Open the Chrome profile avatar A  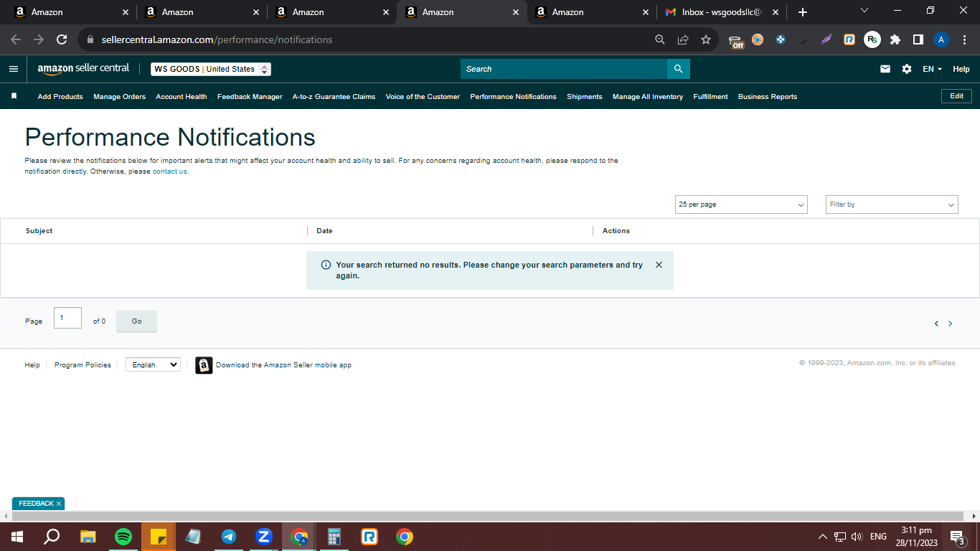[941, 39]
